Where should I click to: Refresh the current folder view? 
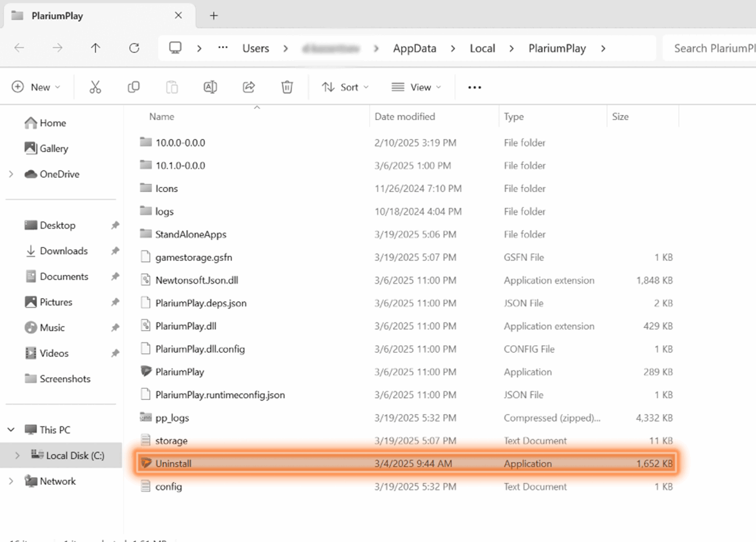(134, 48)
